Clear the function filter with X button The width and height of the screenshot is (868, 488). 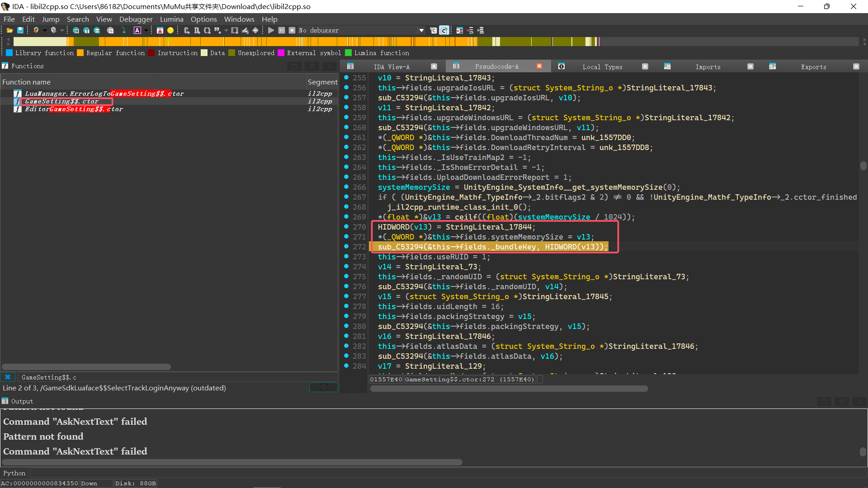tap(8, 377)
